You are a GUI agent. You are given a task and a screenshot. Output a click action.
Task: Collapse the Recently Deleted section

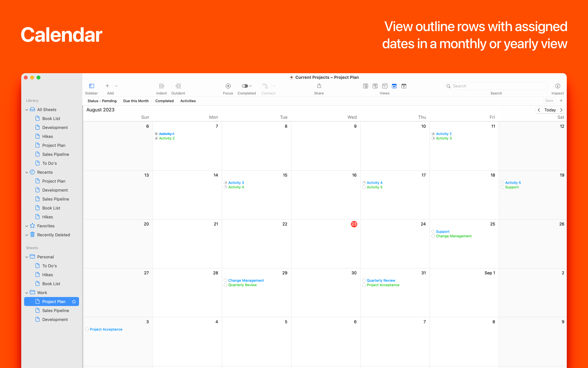click(27, 235)
